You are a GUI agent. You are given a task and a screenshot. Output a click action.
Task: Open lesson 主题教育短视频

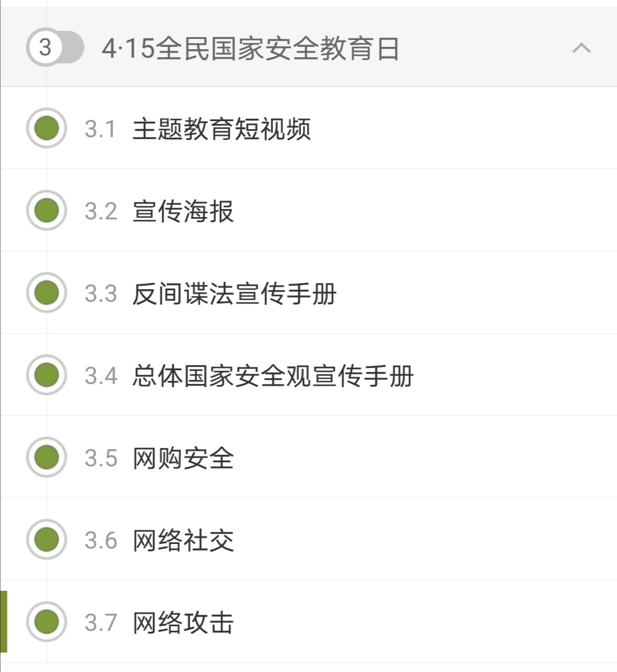222,129
